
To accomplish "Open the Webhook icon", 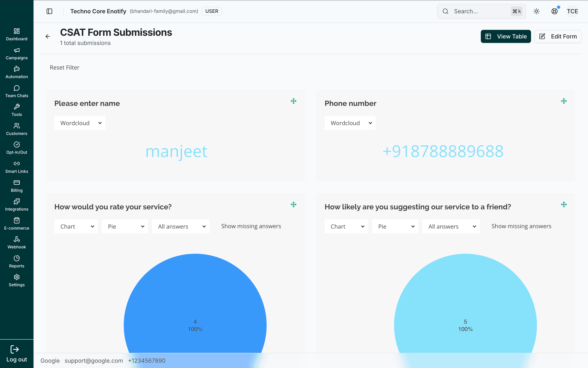I will [x=17, y=239].
